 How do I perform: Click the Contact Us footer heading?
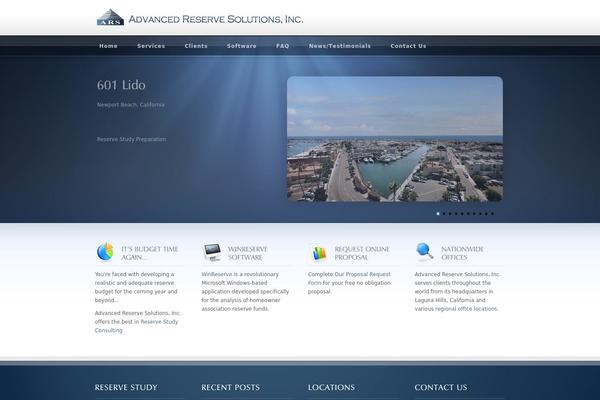441,387
